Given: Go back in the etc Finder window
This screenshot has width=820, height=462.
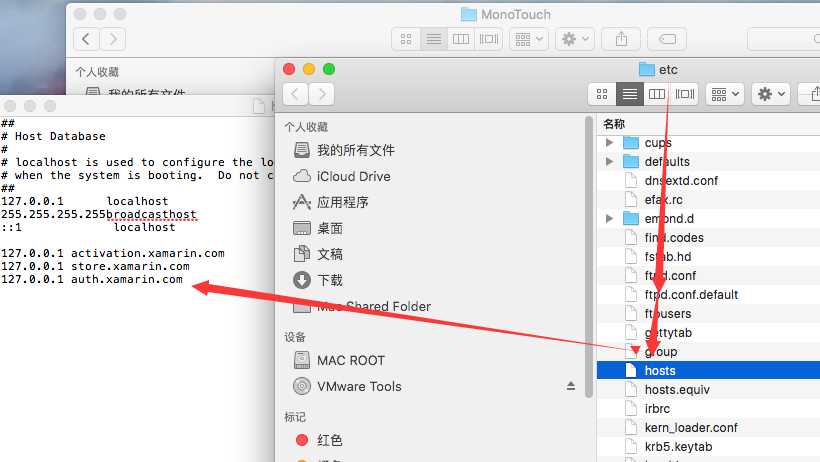Looking at the screenshot, I should click(x=295, y=94).
